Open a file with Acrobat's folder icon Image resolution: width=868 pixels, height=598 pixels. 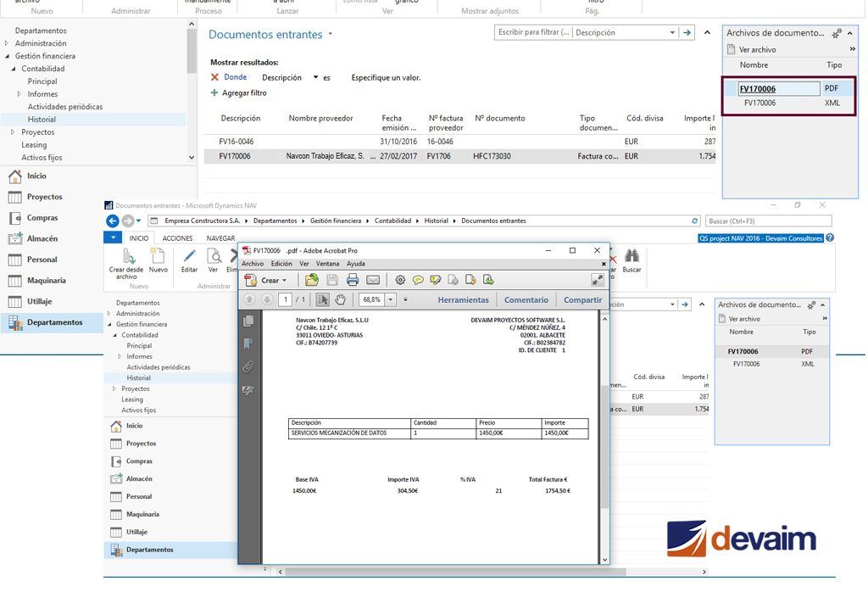[x=312, y=280]
